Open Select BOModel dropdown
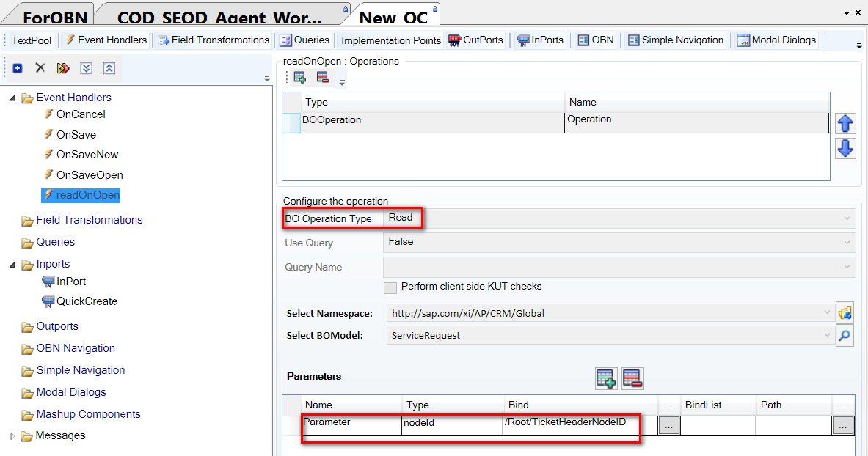Image resolution: width=868 pixels, height=456 pixels. point(827,335)
